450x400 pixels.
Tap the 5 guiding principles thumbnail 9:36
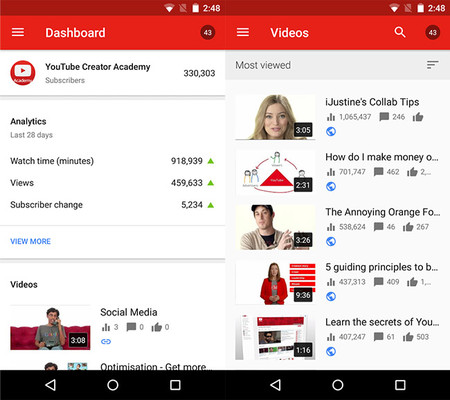pos(275,282)
